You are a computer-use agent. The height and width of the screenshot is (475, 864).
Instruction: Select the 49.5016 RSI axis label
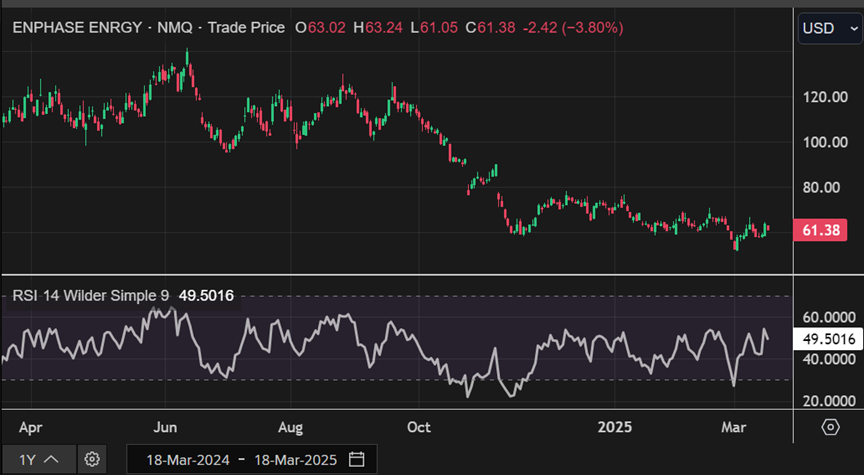coord(828,339)
